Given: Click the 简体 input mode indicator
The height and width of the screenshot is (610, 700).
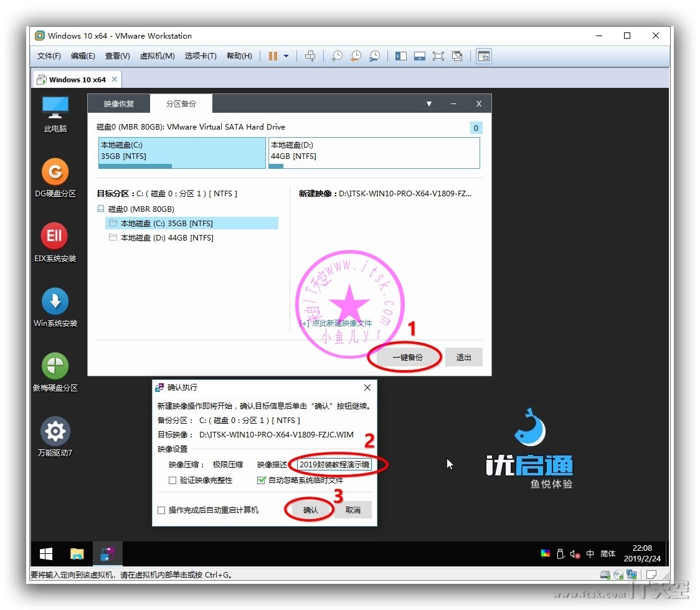Looking at the screenshot, I should [x=608, y=554].
